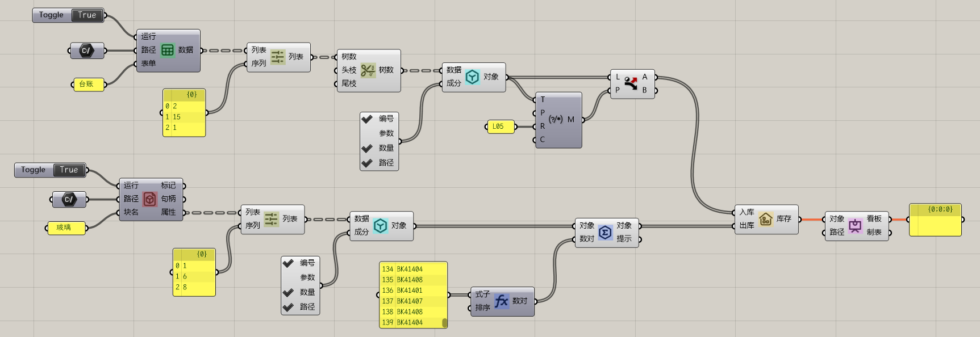This screenshot has width=980, height=337.
Task: Click the 运行 input on the Excel reader component
Action: click(148, 36)
